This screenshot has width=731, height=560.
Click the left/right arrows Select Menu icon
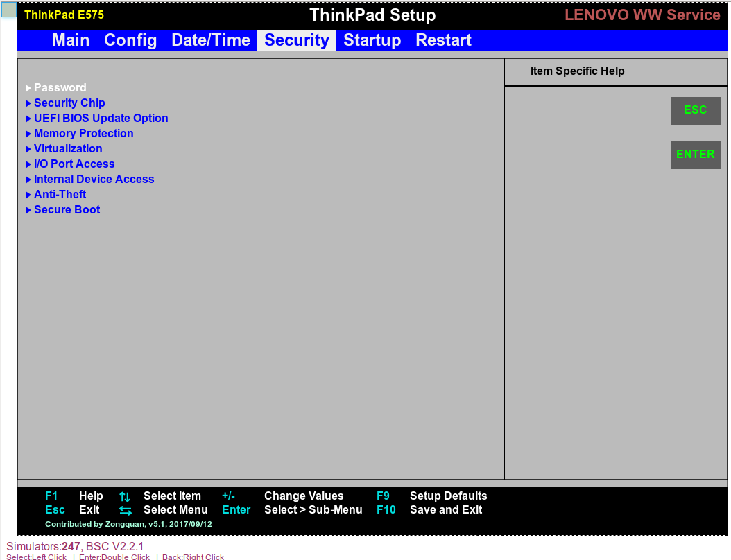[126, 511]
